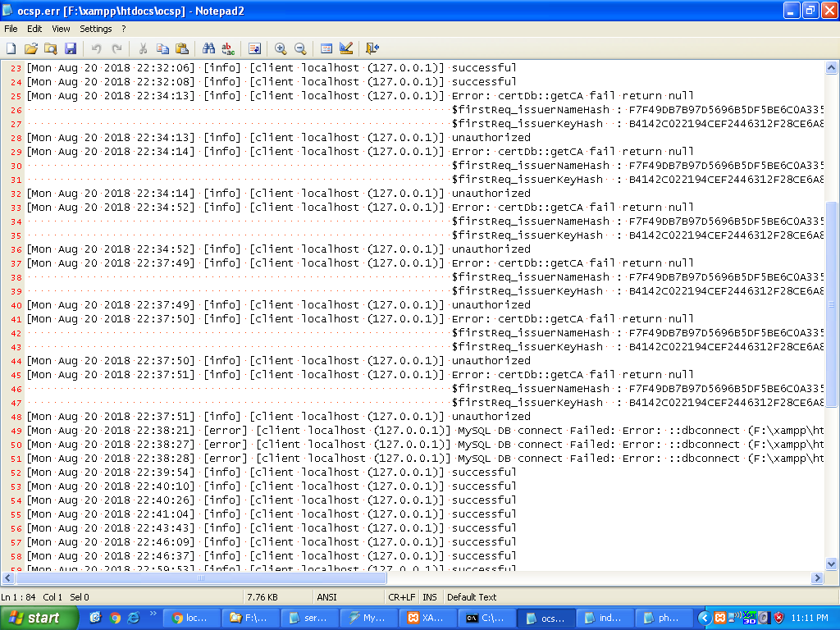Screen dimensions: 840x630
Task: Save ocsp.err using the floppy disk icon
Action: tap(71, 48)
